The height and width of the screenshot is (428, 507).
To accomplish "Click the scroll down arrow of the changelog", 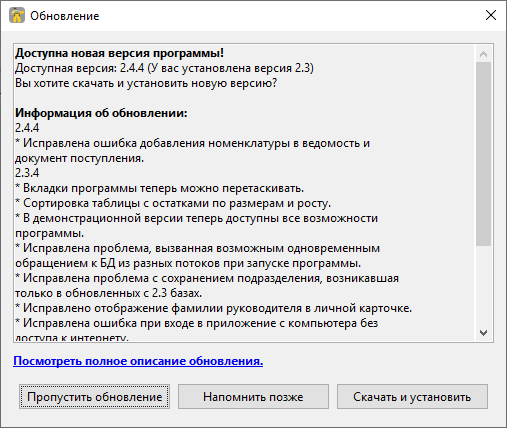I will coord(483,332).
